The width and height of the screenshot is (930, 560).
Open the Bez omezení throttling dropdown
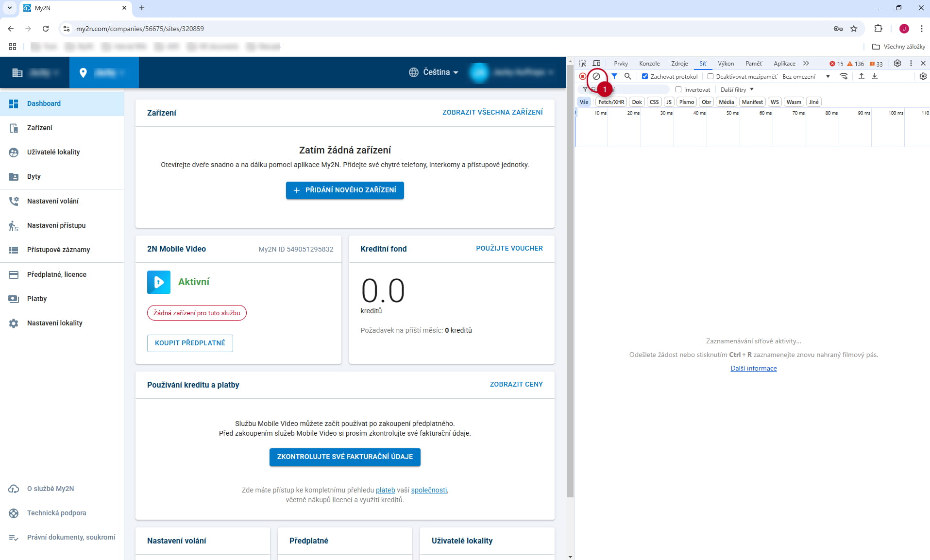point(806,76)
